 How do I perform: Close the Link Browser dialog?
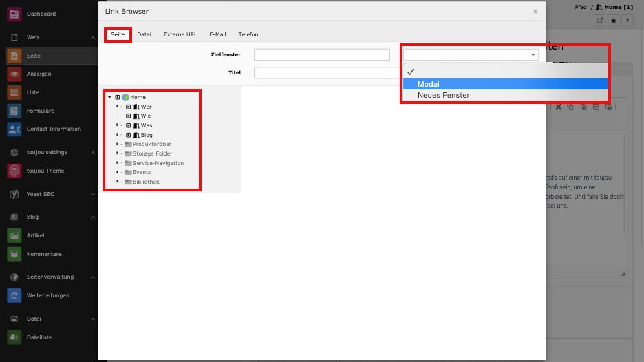[535, 12]
